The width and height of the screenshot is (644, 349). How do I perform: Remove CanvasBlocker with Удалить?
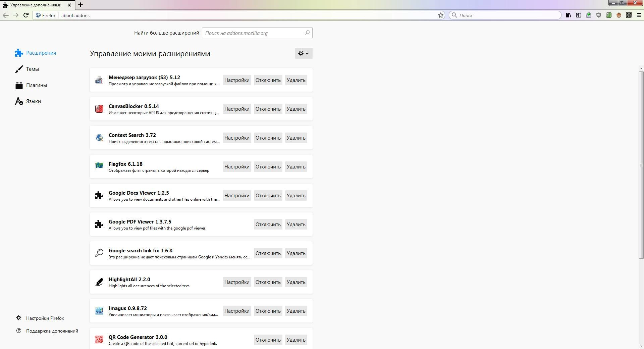tap(296, 109)
